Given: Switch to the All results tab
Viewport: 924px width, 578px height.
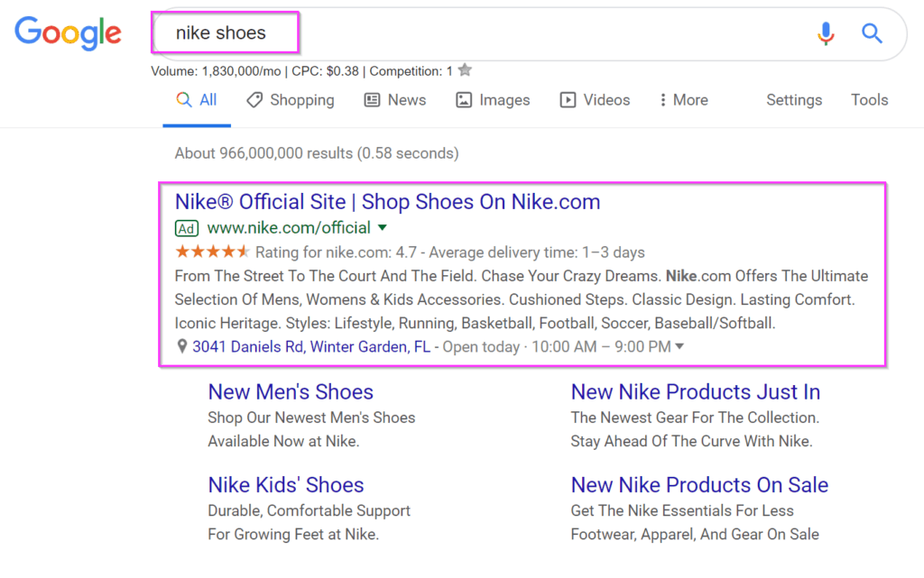Looking at the screenshot, I should point(197,100).
